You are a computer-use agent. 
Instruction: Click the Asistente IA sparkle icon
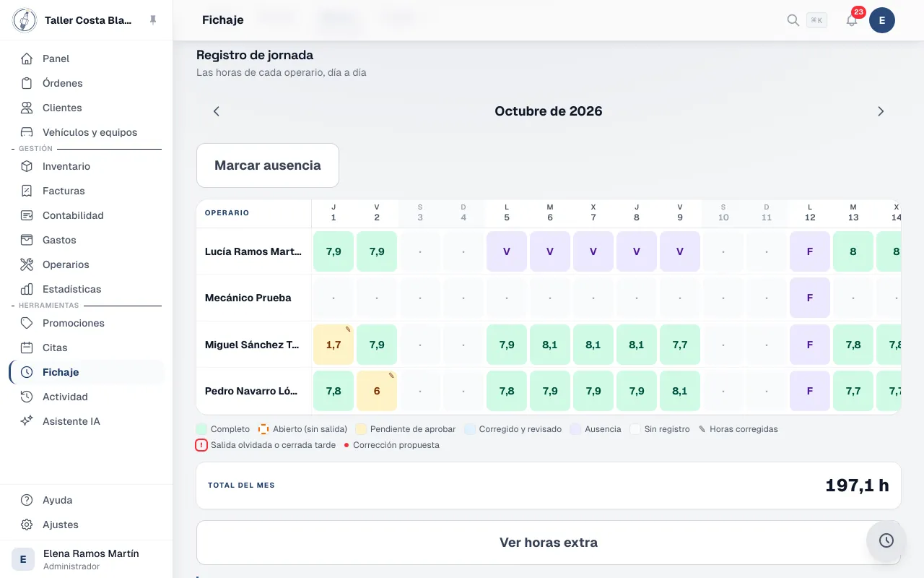27,421
